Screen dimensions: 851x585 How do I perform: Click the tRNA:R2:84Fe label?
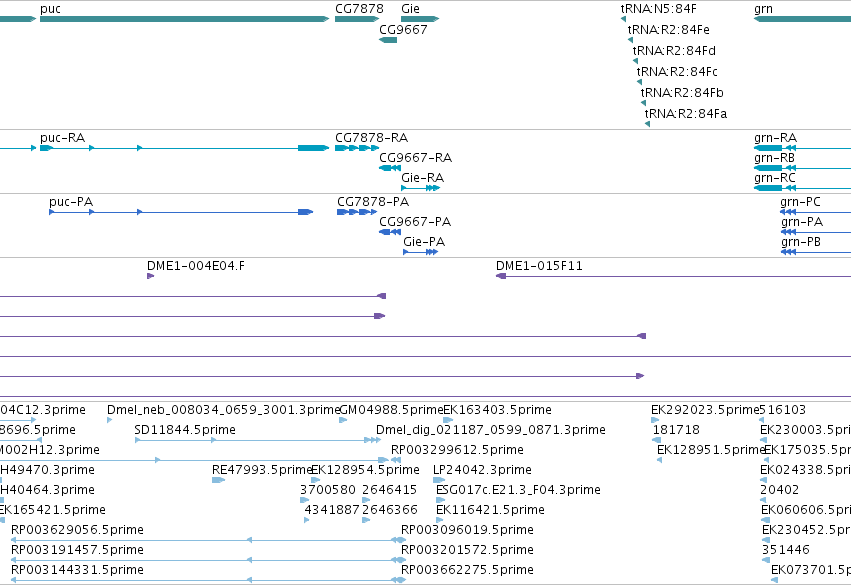(x=668, y=30)
